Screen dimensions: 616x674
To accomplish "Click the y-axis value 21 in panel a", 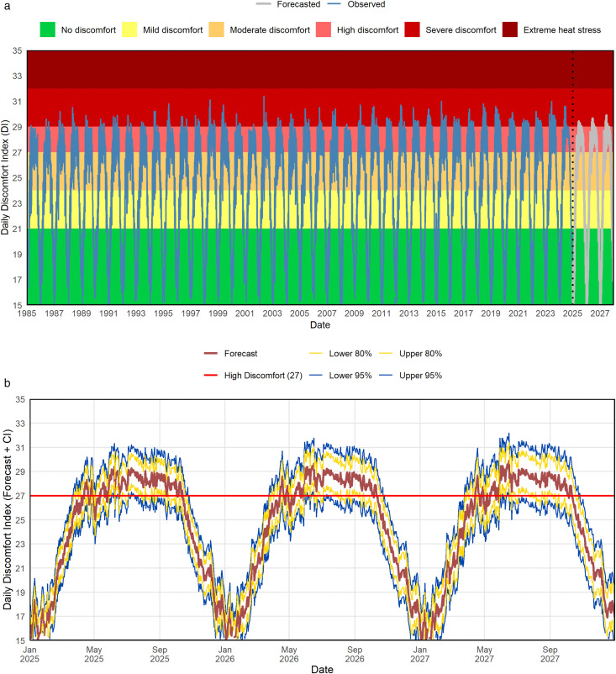I will coord(17,229).
